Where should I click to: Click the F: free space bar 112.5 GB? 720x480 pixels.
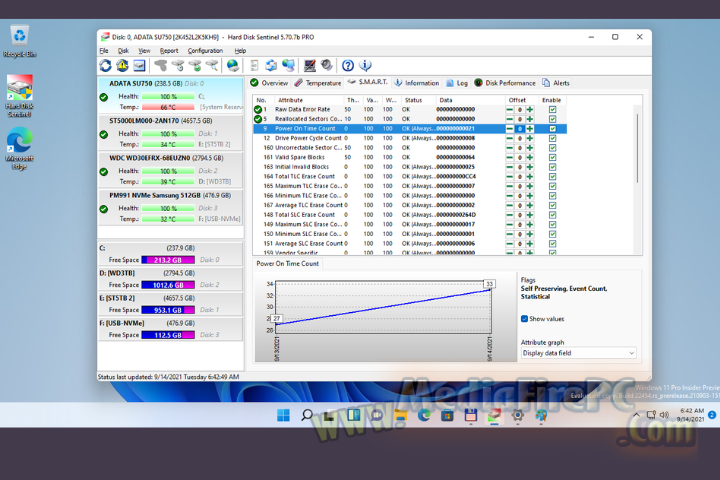click(168, 335)
